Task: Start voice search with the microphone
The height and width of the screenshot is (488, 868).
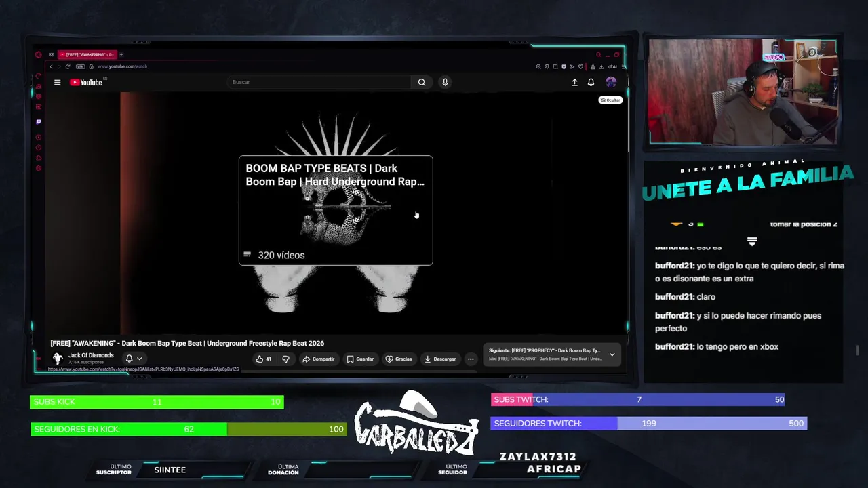Action: pos(445,82)
